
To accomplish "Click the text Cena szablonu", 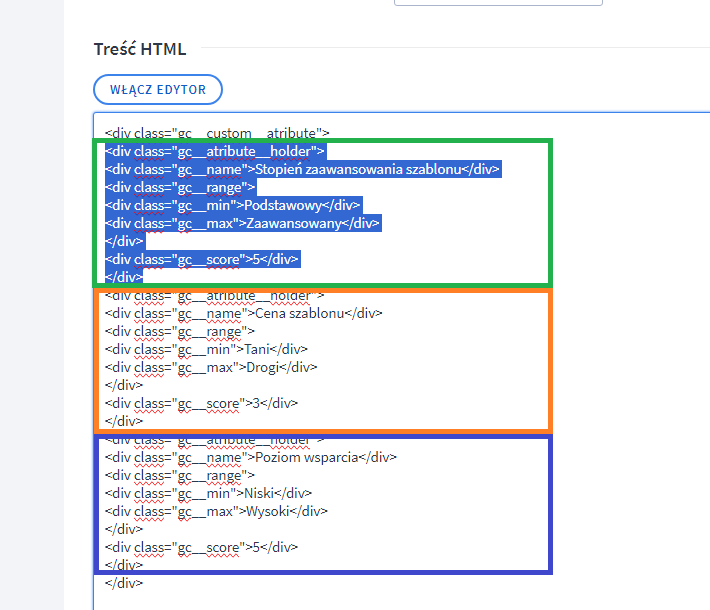I will [x=300, y=313].
